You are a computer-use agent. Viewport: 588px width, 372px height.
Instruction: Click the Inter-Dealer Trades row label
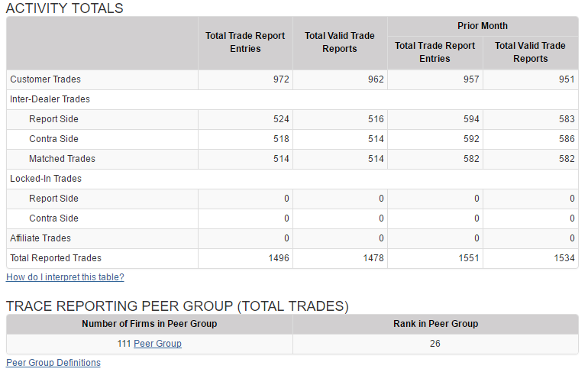coord(50,99)
